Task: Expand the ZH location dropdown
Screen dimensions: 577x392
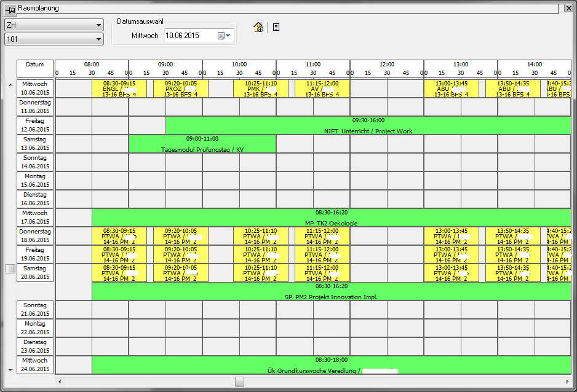Action: tap(98, 25)
